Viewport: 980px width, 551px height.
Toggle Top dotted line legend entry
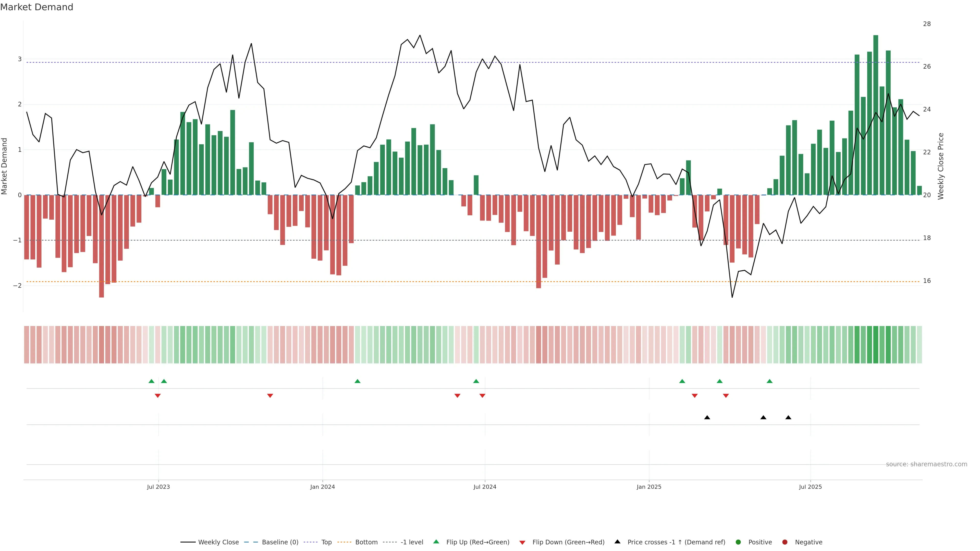click(x=326, y=542)
